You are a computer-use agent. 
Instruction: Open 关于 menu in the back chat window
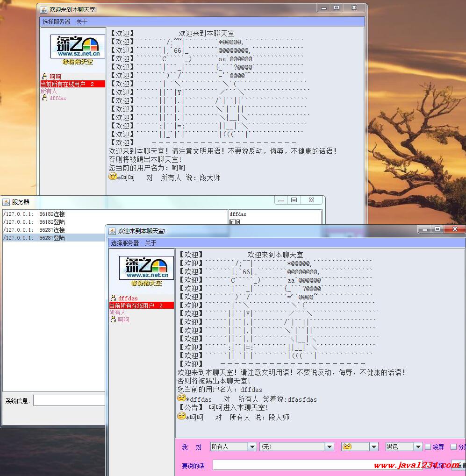pos(82,21)
